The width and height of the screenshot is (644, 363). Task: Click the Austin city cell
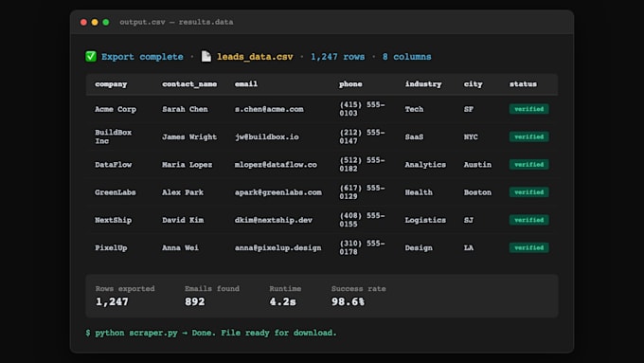[477, 164]
